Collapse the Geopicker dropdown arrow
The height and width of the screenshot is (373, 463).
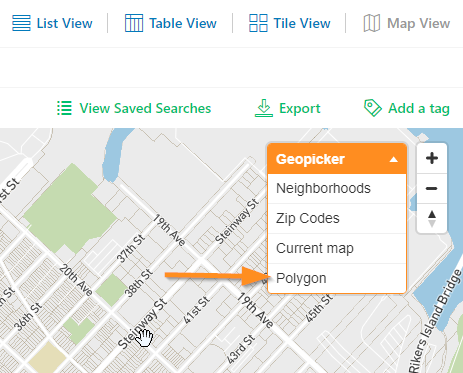[394, 159]
